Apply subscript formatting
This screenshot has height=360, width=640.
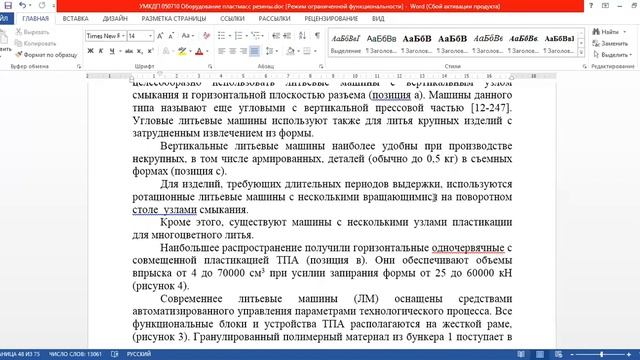click(140, 51)
